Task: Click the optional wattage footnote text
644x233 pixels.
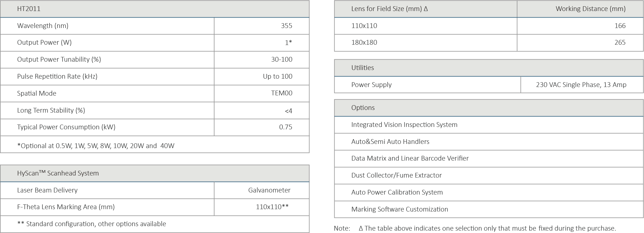Action: click(x=96, y=146)
